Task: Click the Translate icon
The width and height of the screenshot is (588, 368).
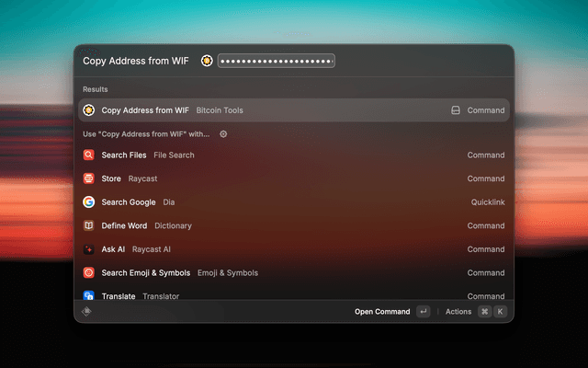Action: click(88, 295)
